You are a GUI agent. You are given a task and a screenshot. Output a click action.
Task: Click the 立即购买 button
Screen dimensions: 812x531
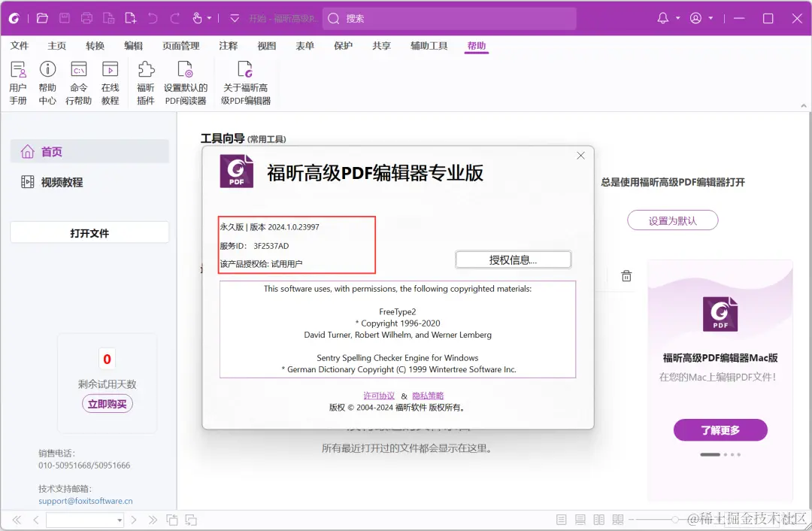108,404
